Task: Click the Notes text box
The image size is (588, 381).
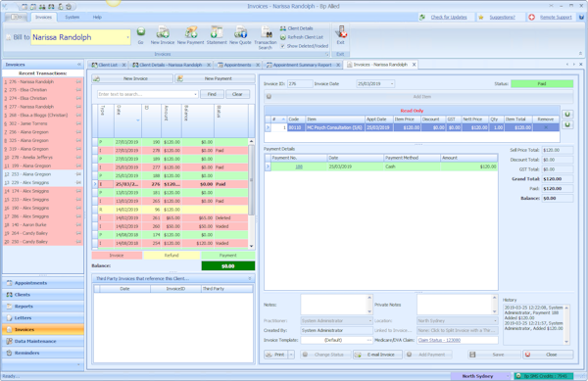Action: click(334, 305)
